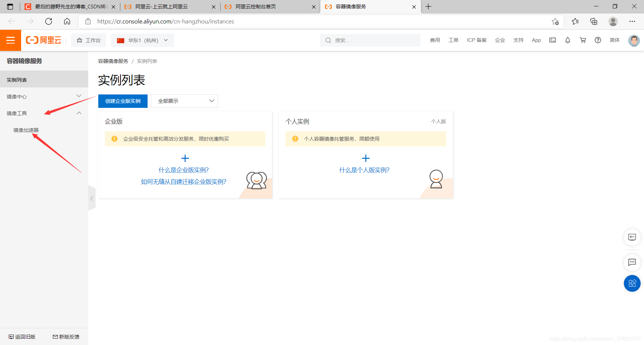Click the plus icon in 个人实例 card
This screenshot has width=644, height=345.
[366, 158]
